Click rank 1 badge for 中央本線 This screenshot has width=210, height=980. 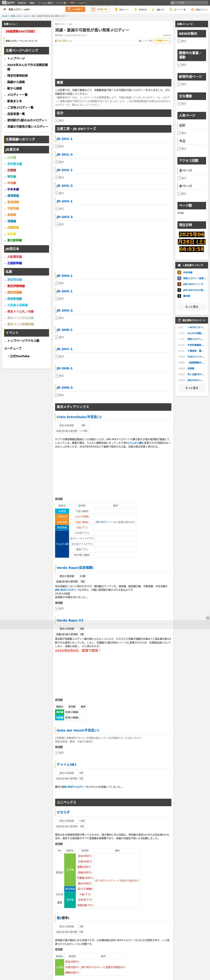[179, 272]
